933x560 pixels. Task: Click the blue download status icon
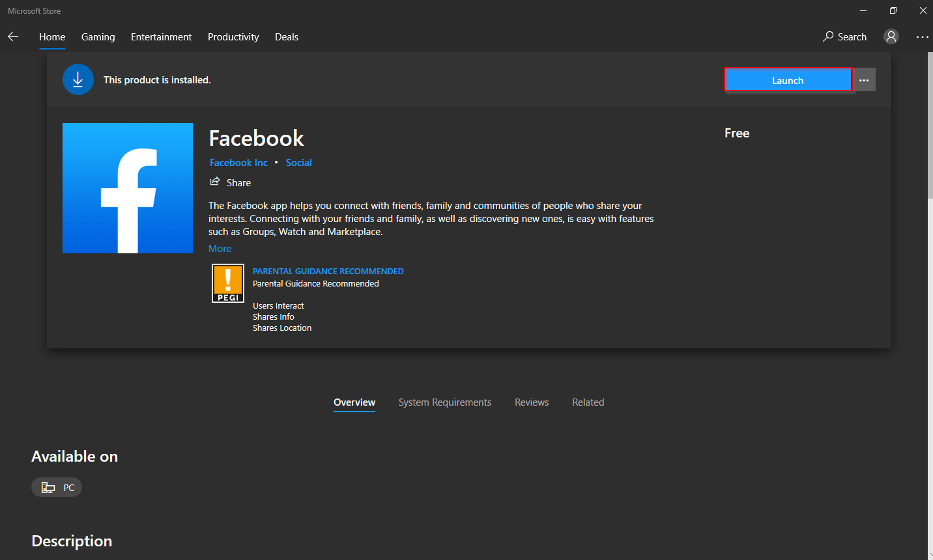point(78,79)
